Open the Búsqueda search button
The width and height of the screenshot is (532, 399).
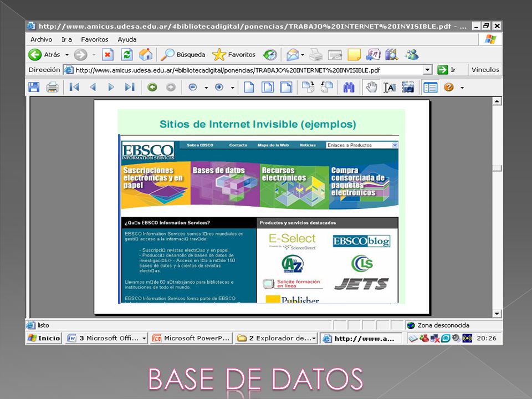point(183,55)
